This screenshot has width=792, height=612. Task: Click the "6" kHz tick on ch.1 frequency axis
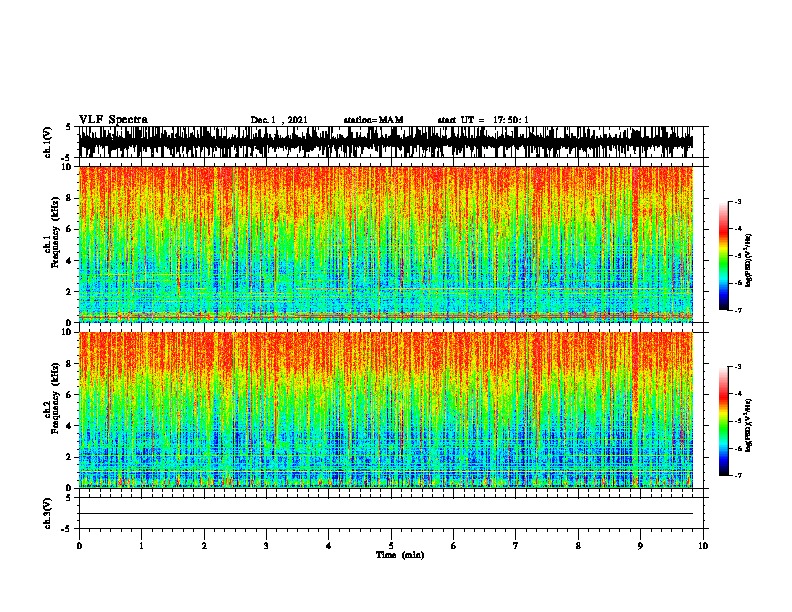click(69, 229)
